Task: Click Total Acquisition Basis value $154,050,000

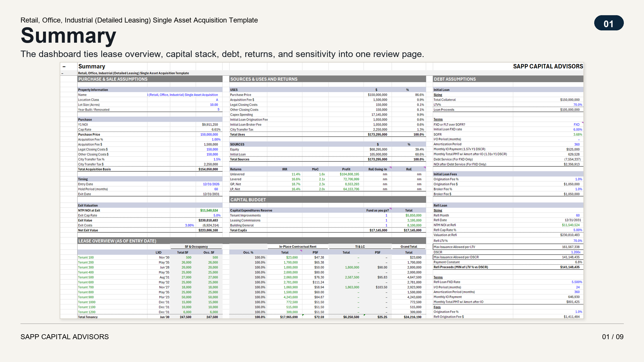Action: (208, 169)
